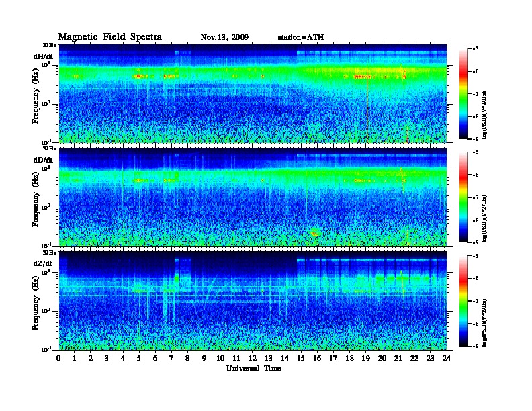
Task: Click hour 22 on the time axis
Action: 414,359
